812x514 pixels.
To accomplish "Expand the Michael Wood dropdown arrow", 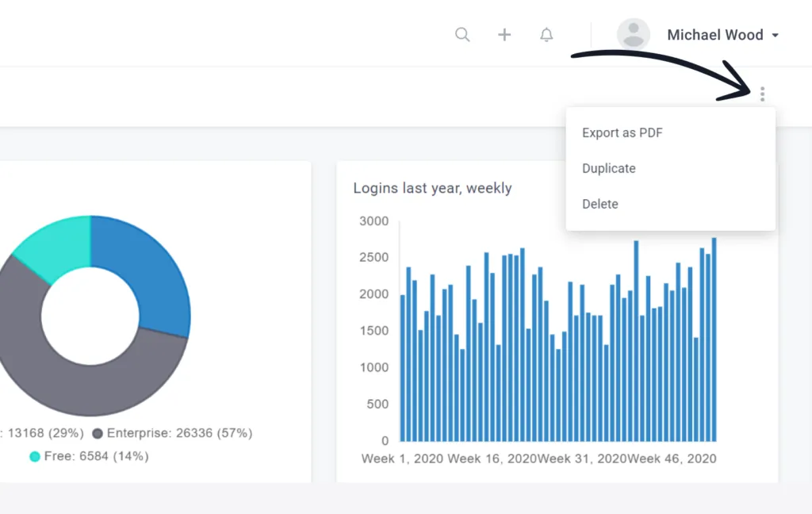I will point(776,35).
